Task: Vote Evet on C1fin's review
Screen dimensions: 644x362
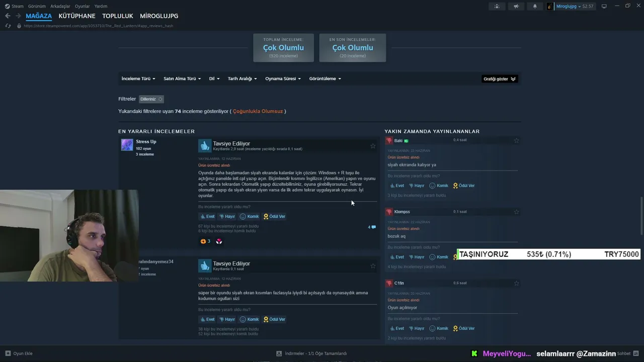Action: point(397,328)
